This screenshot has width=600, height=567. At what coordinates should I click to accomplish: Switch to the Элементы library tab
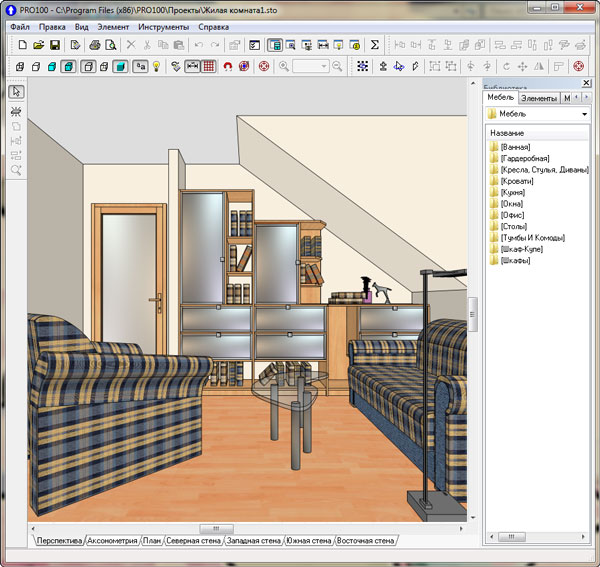click(538, 98)
